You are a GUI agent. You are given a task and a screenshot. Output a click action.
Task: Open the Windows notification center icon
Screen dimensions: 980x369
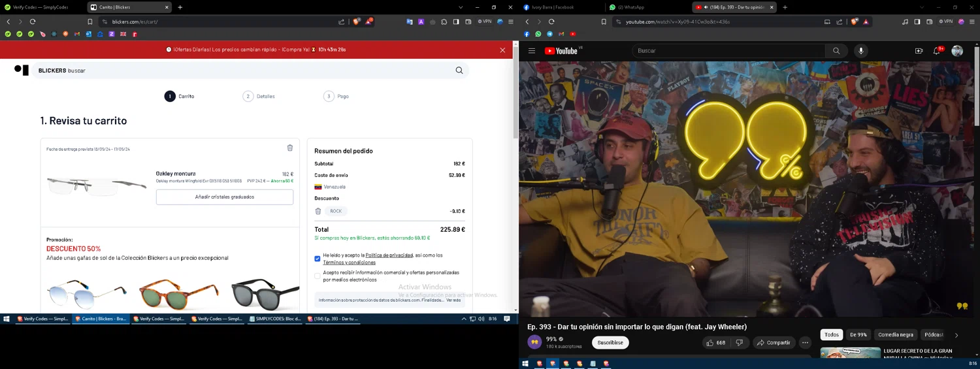coord(506,319)
